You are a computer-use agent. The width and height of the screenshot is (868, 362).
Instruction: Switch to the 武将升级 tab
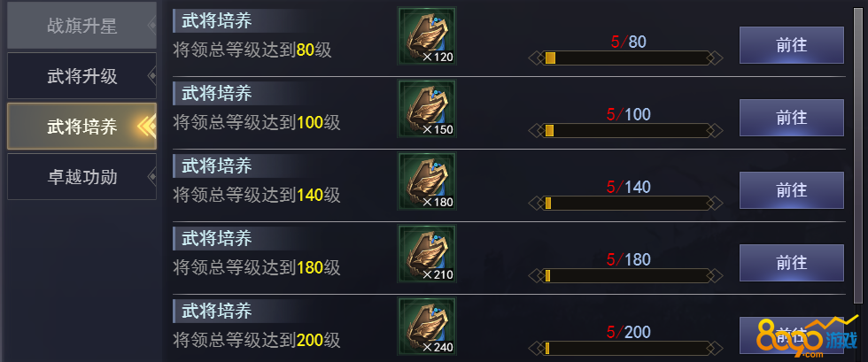(x=81, y=76)
